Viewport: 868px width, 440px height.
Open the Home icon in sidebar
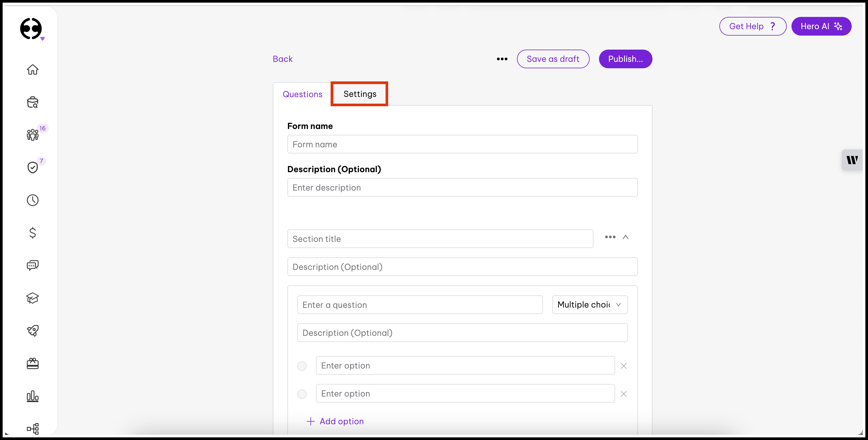coord(33,70)
